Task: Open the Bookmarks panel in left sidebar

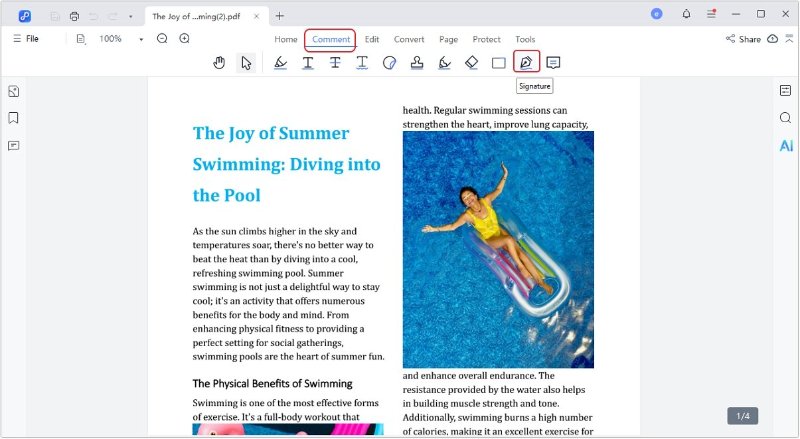Action: click(14, 118)
